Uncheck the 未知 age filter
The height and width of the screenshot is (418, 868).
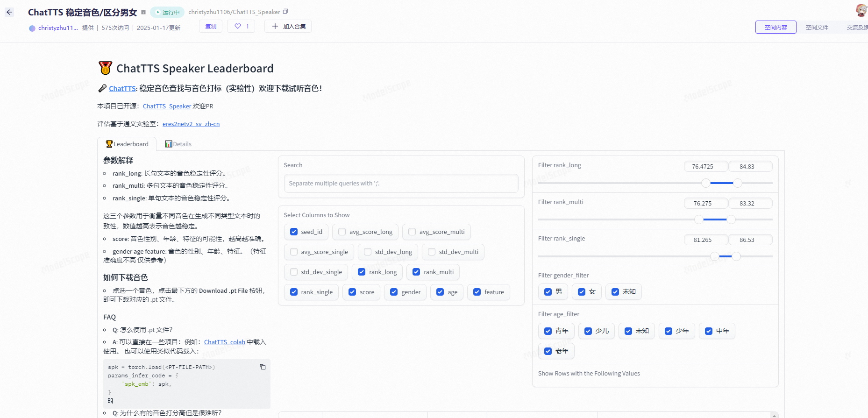(x=628, y=331)
